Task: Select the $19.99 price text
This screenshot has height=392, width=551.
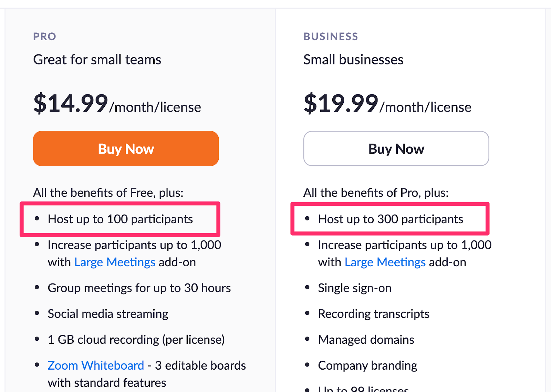Action: 341,103
